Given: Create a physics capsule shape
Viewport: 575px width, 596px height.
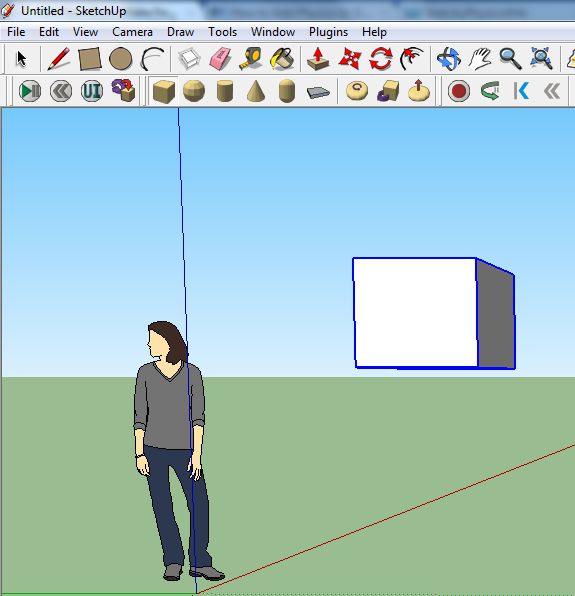Looking at the screenshot, I should 287,91.
